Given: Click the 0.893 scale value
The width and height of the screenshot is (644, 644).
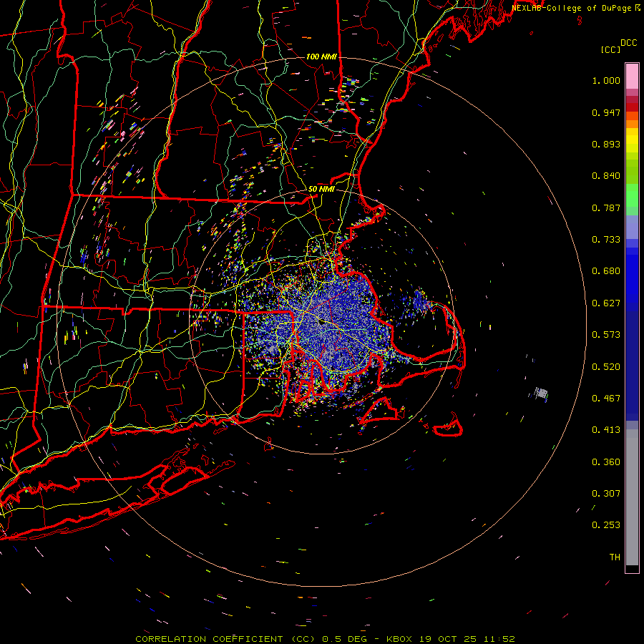Looking at the screenshot, I should pyautogui.click(x=606, y=144).
